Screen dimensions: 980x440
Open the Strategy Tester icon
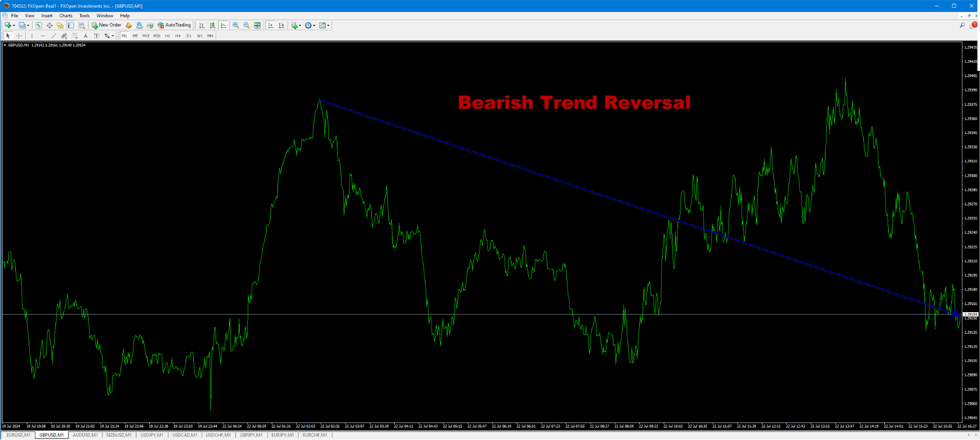pyautogui.click(x=82, y=25)
